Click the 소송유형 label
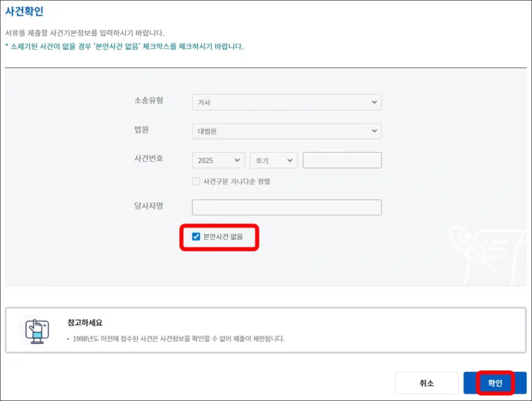 (x=149, y=100)
